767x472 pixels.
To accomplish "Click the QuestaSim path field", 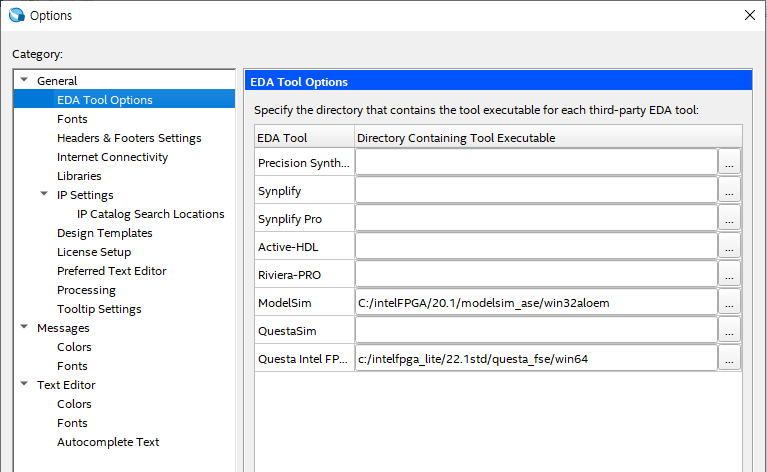I will (x=536, y=330).
